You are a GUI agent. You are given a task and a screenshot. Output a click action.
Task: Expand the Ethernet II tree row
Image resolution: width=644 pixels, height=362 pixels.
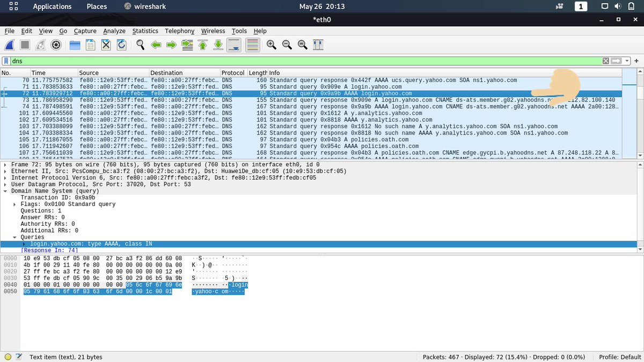[5, 171]
